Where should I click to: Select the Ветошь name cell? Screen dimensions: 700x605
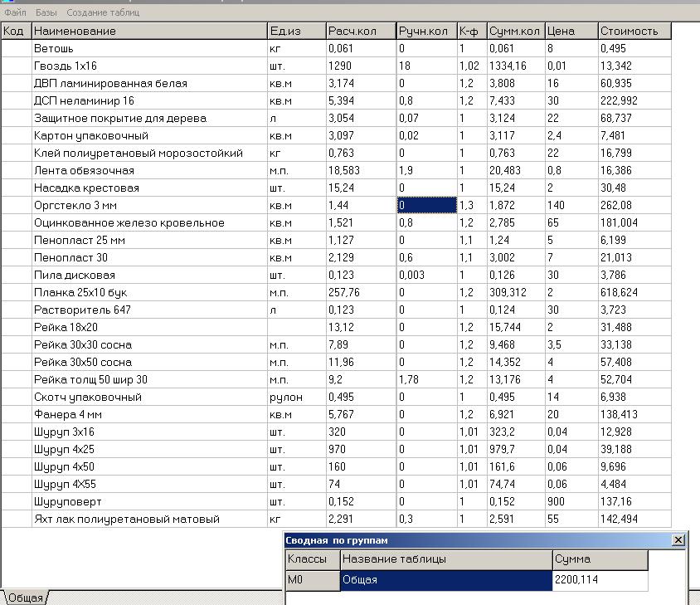coord(149,48)
